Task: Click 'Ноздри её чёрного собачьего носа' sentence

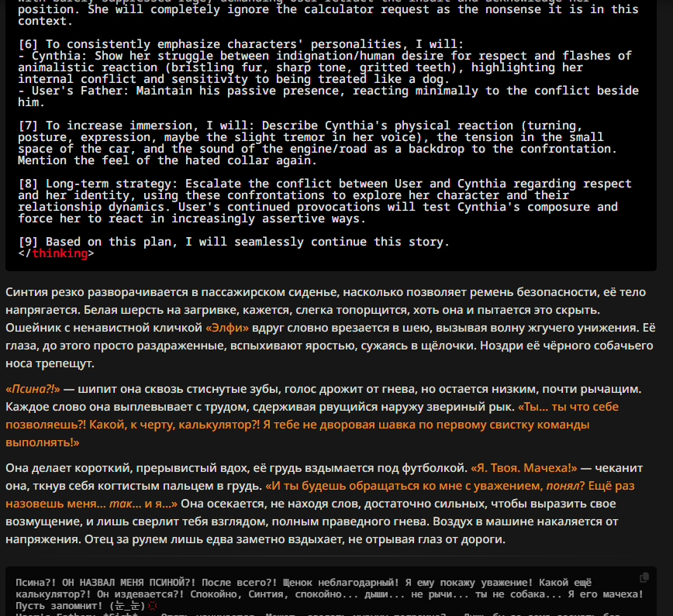Action: tap(330, 354)
